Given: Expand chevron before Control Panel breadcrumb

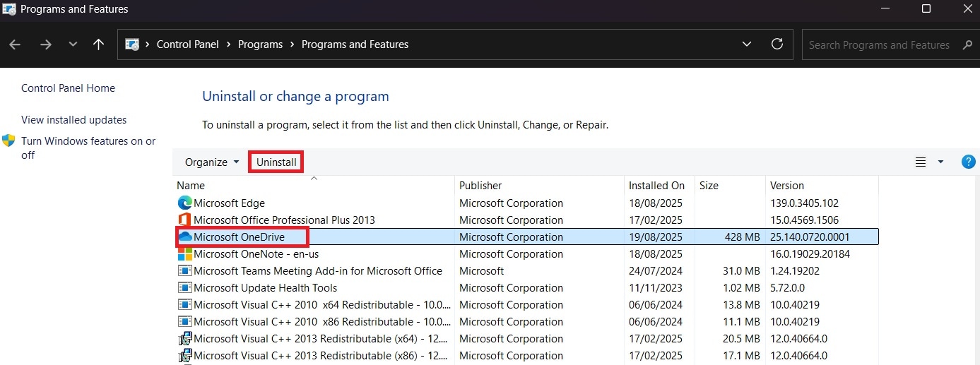Looking at the screenshot, I should 148,44.
